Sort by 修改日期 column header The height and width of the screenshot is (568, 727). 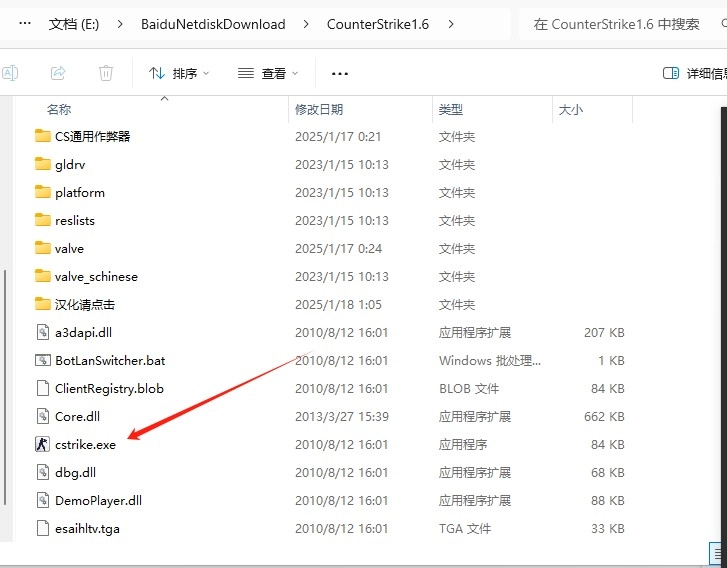pyautogui.click(x=319, y=109)
